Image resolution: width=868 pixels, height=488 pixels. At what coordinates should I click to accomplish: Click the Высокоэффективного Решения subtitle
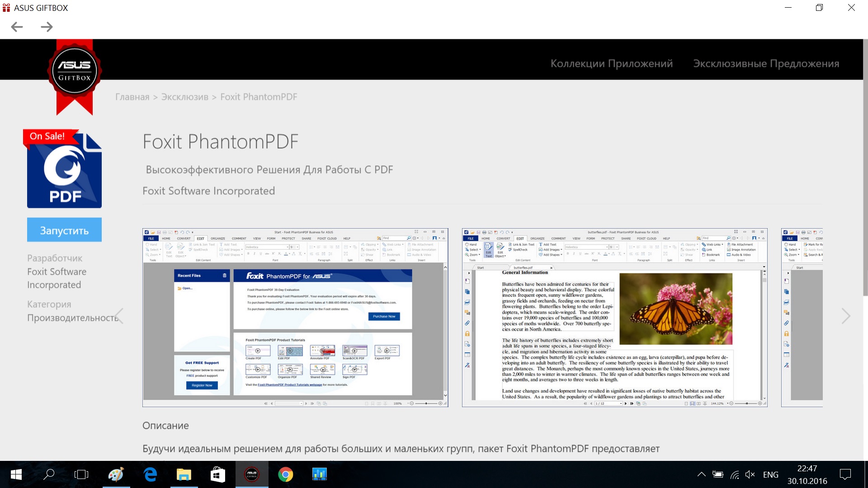point(269,170)
